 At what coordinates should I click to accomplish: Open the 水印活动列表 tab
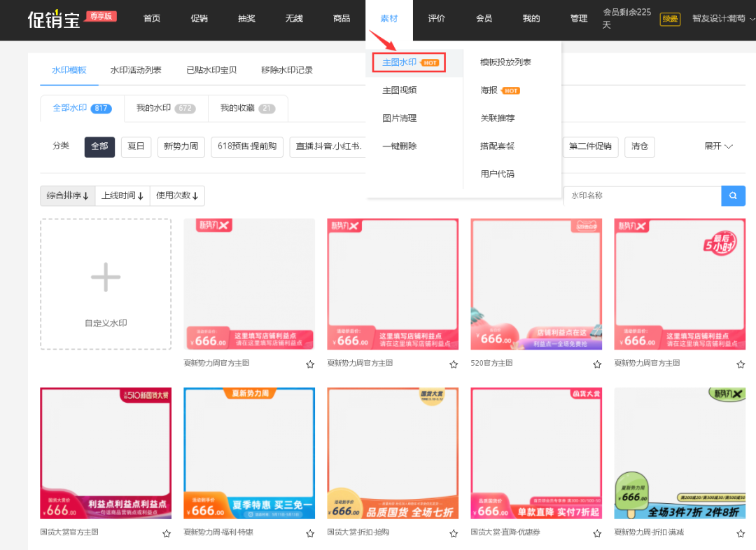pyautogui.click(x=136, y=70)
